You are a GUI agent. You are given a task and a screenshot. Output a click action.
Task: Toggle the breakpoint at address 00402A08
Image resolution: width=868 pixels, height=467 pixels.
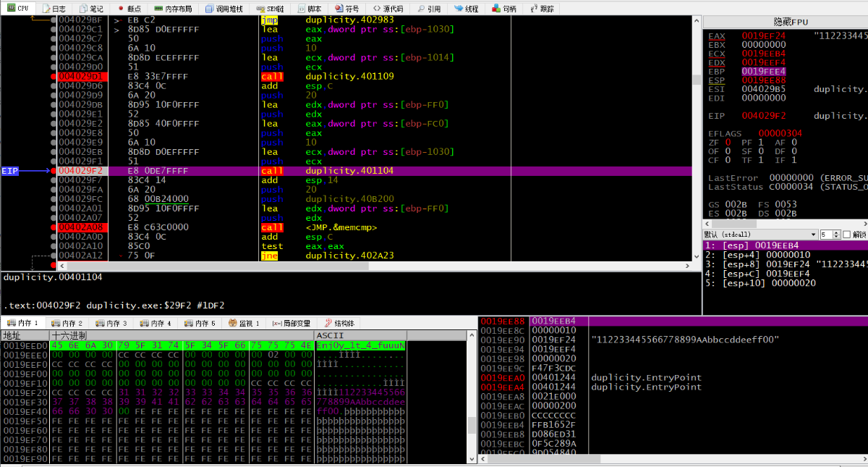coord(81,227)
